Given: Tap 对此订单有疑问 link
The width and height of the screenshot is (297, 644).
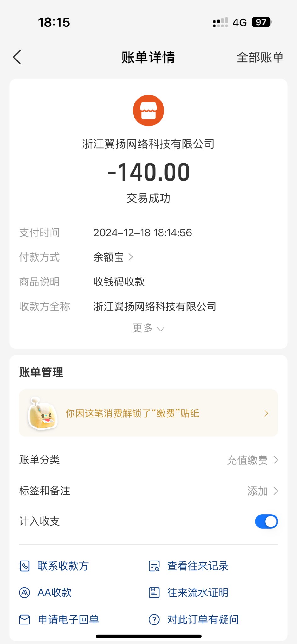Looking at the screenshot, I should 203,619.
